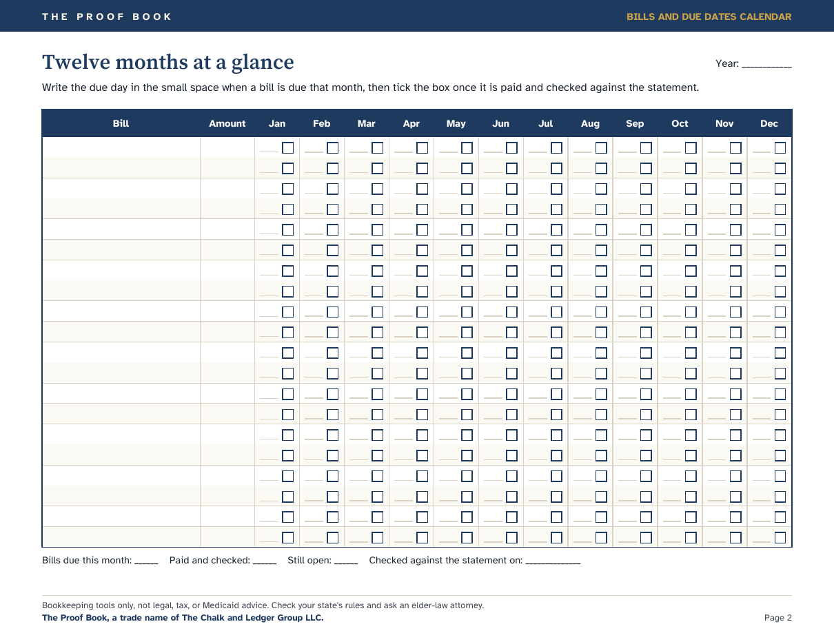Image resolution: width=834 pixels, height=644 pixels.
Task: Tick the second-row Feb checkbox
Action: [332, 168]
